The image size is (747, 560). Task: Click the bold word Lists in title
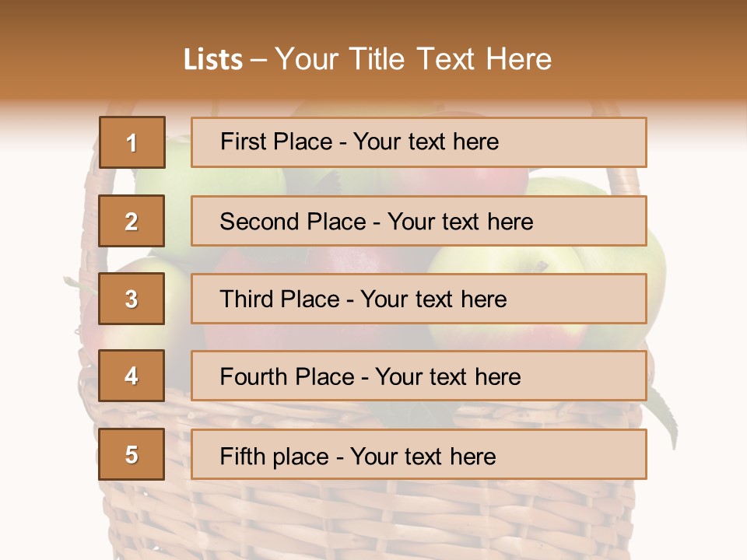tap(213, 60)
